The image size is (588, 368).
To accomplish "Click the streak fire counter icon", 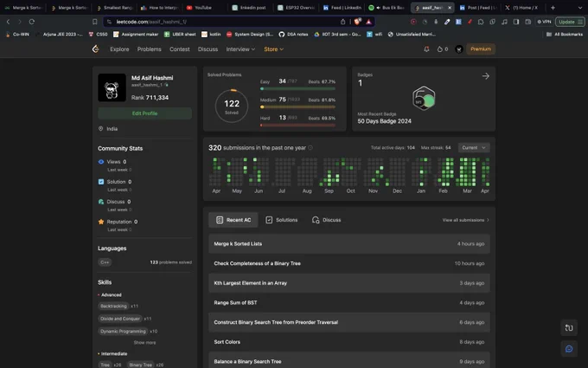I will pos(440,48).
